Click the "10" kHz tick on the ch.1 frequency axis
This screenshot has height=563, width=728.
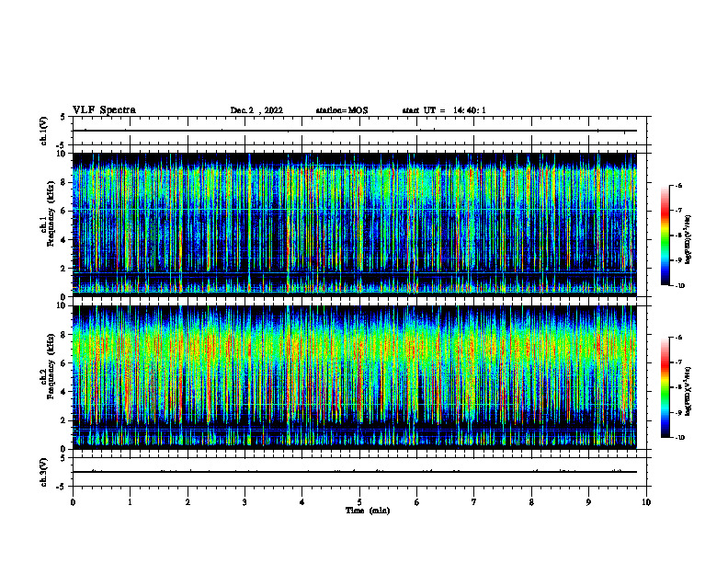[x=63, y=154]
